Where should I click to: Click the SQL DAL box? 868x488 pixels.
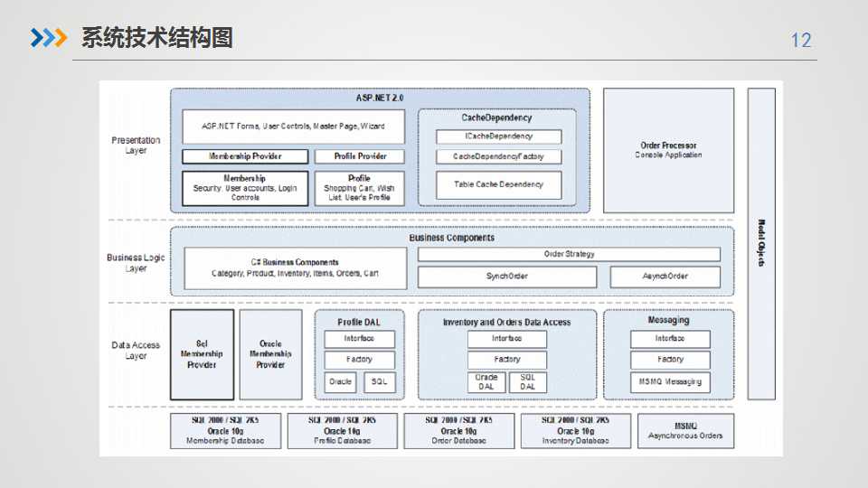(x=527, y=381)
